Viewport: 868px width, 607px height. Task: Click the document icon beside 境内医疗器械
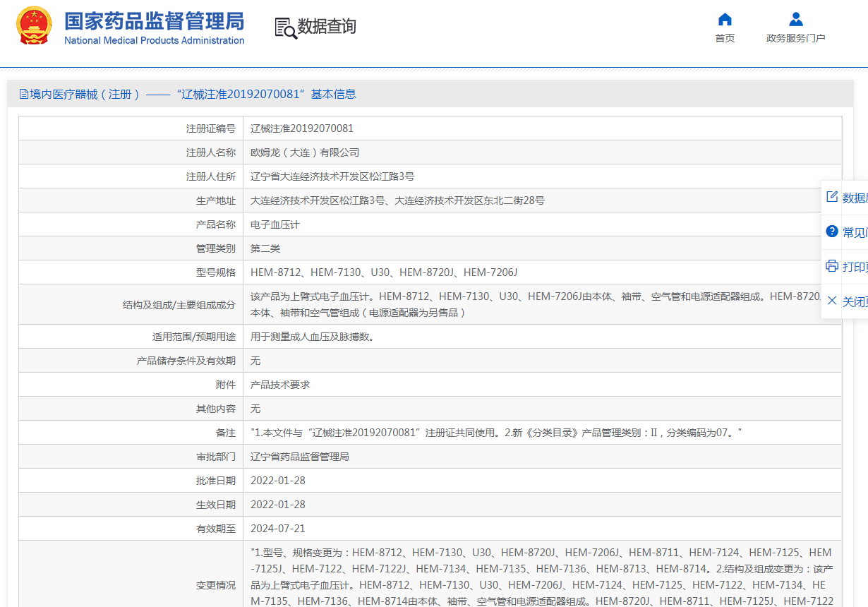(24, 94)
